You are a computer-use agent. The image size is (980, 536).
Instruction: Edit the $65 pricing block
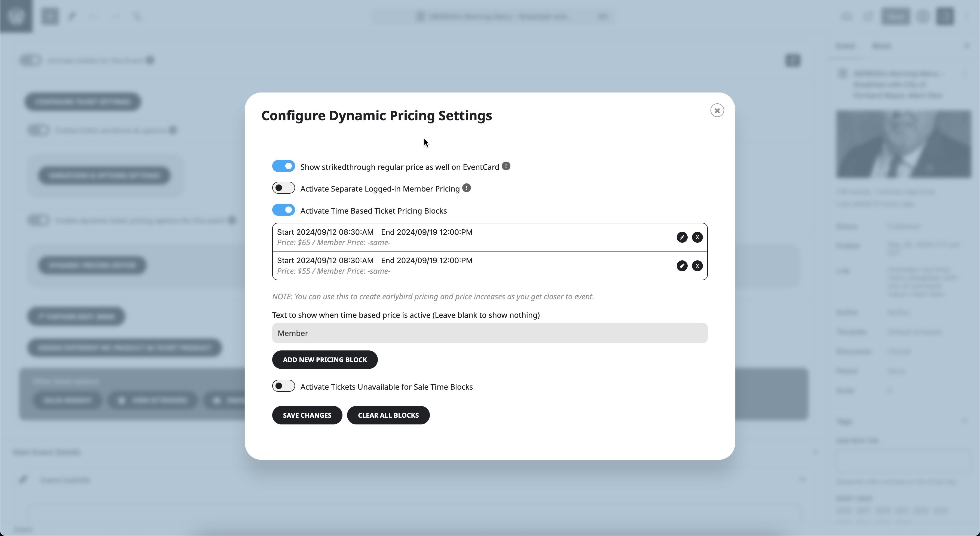(x=682, y=237)
